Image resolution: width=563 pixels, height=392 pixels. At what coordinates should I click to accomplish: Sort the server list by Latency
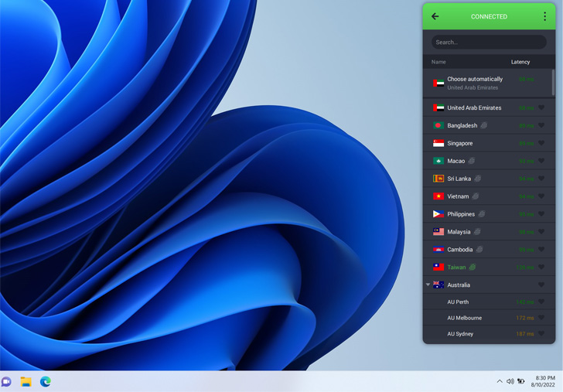click(520, 62)
